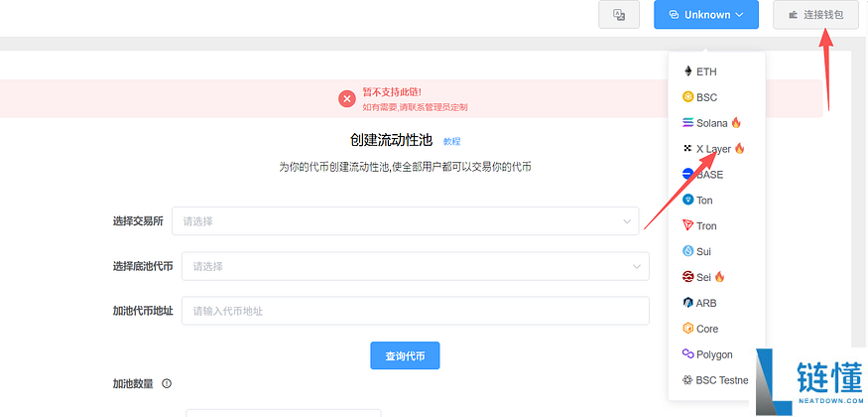The image size is (868, 417).
Task: Open the 选择交易所 exchange dropdown
Action: [405, 221]
